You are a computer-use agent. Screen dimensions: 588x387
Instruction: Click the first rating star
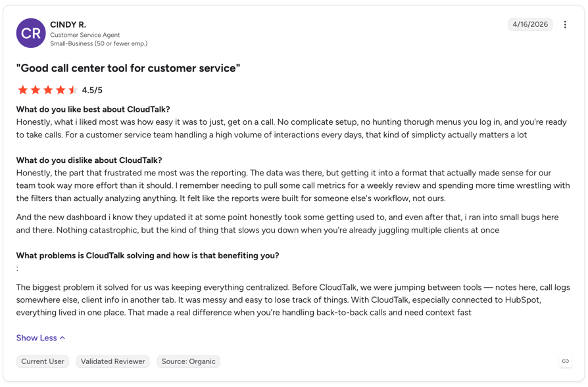(23, 90)
